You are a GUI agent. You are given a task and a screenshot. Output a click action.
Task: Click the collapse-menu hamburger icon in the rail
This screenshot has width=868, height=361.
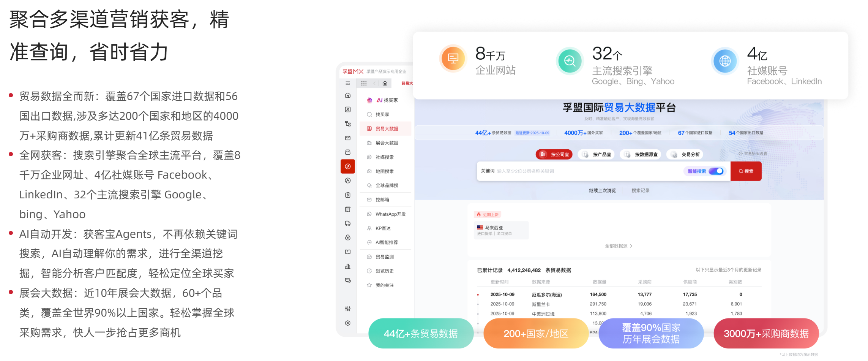tap(347, 83)
